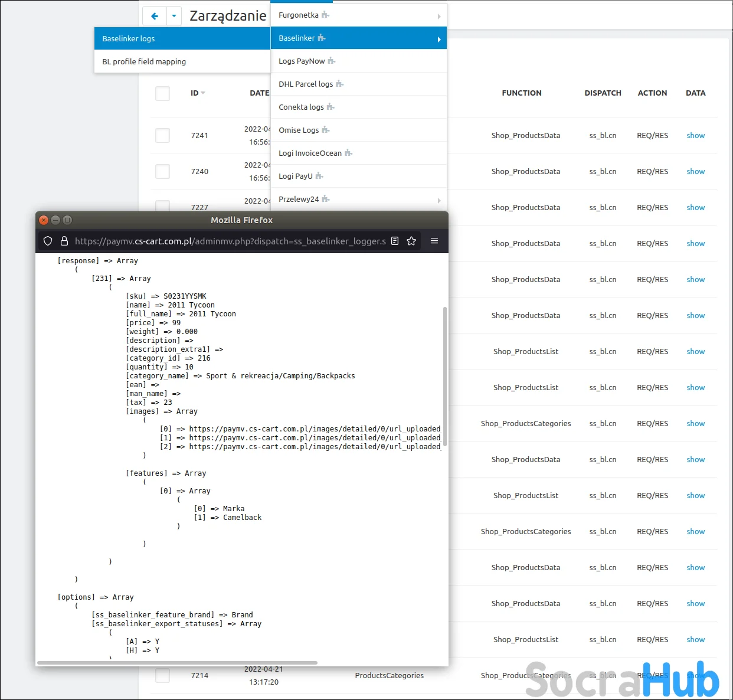Click the category_name Sport & rekreacja line

(240, 376)
